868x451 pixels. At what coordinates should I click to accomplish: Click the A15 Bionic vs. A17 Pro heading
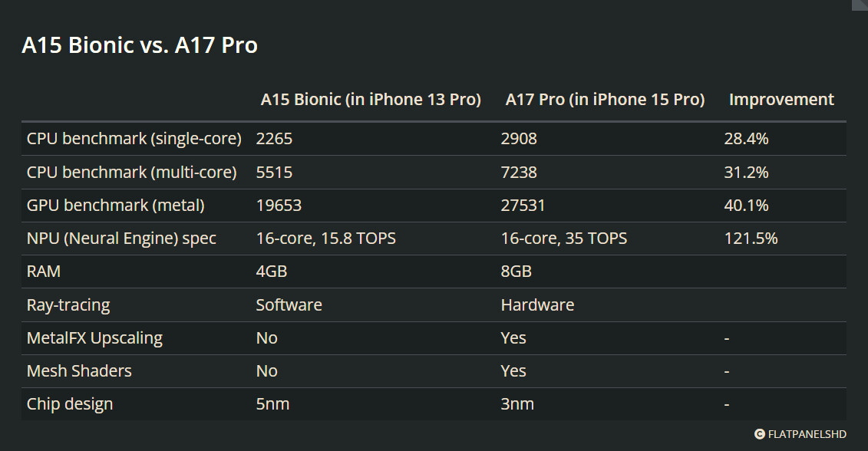click(140, 44)
